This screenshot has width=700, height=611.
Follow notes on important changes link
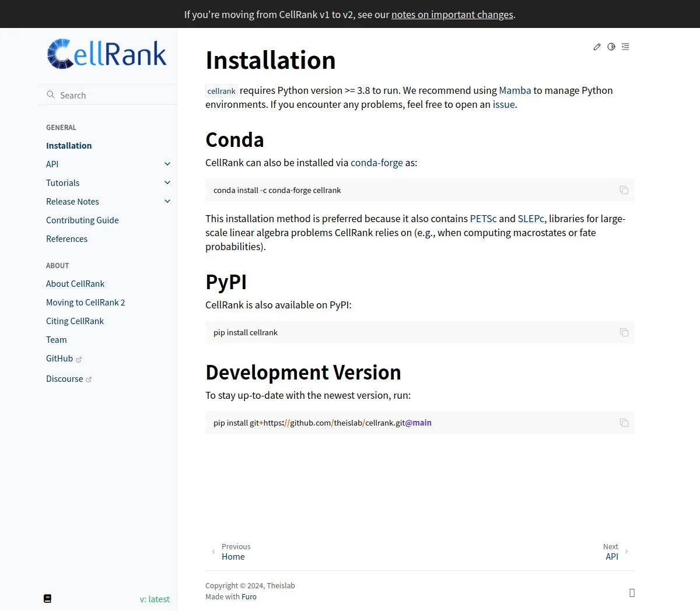coord(452,15)
